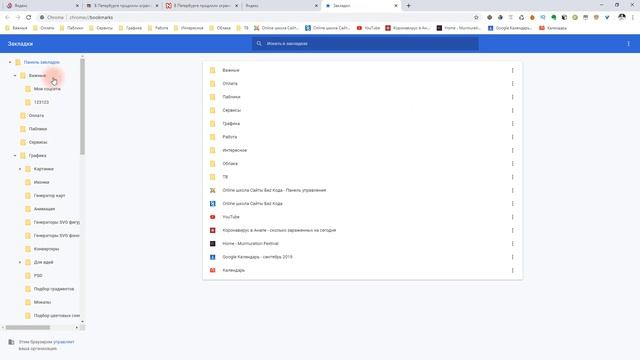Collapse the Панель закладок tree node
640x360 pixels.
(x=10, y=62)
